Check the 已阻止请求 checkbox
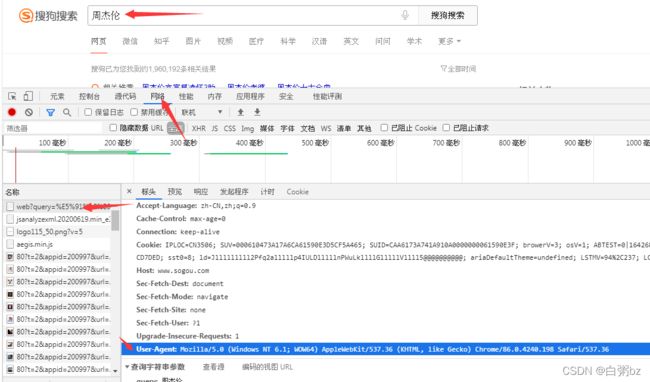The height and width of the screenshot is (382, 650). click(446, 128)
